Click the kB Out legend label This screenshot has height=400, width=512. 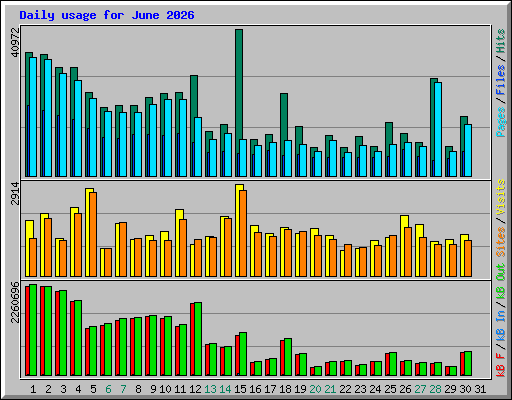click(x=500, y=281)
